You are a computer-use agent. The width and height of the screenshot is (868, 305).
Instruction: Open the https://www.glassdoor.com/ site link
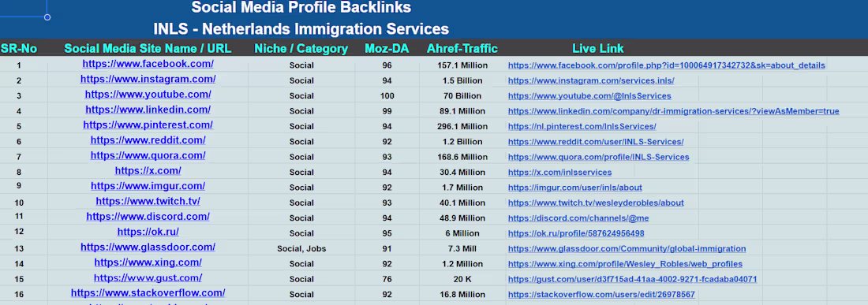tap(148, 247)
